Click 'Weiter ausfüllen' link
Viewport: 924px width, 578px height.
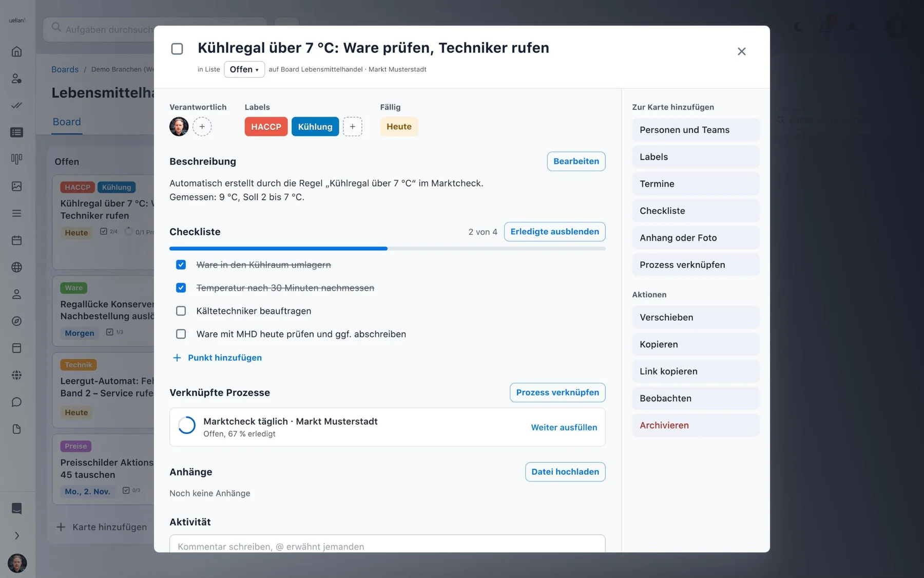564,427
